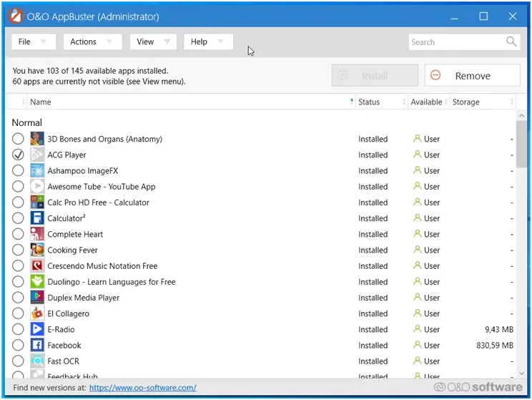Select the E-Radio checkbox
The image size is (532, 400).
tap(18, 329)
